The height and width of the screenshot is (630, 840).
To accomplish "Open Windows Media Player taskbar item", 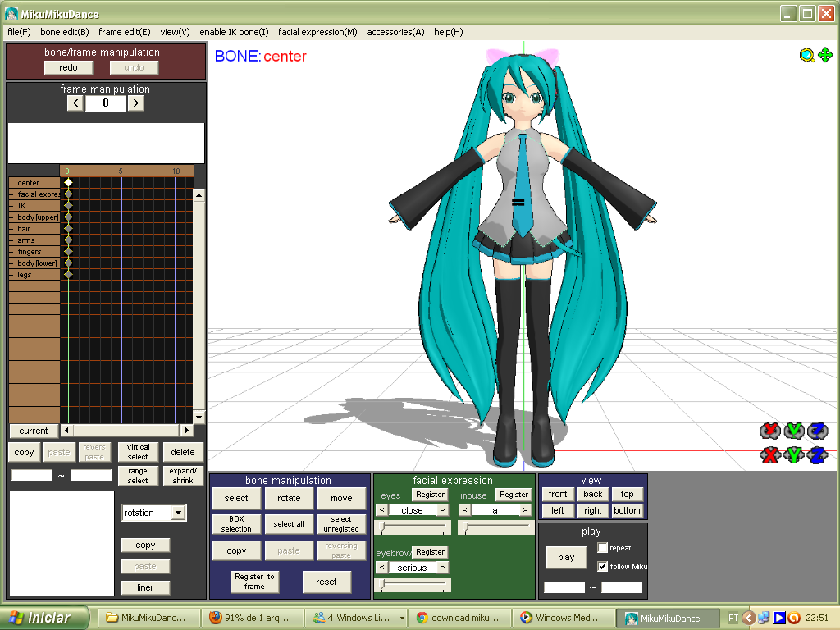I will (564, 618).
